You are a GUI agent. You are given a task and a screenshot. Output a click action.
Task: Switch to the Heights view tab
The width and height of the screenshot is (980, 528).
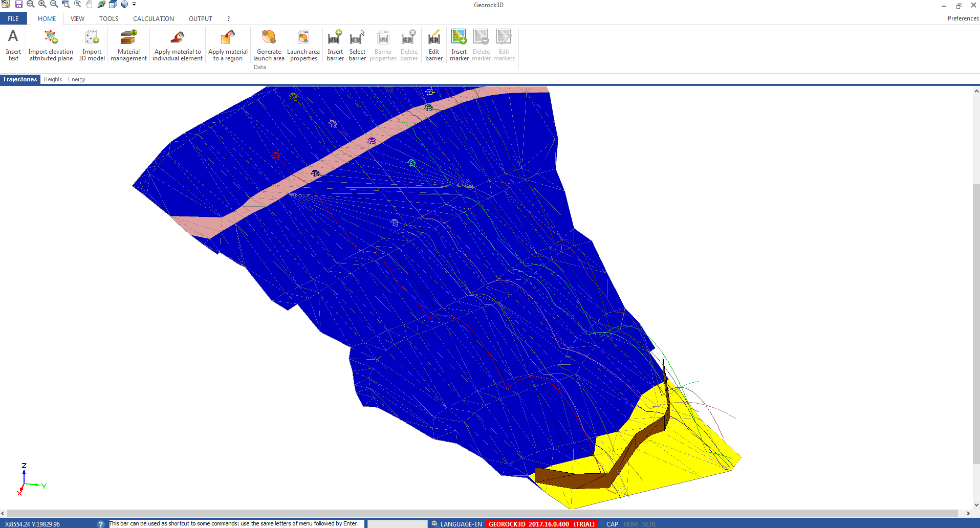tap(53, 79)
